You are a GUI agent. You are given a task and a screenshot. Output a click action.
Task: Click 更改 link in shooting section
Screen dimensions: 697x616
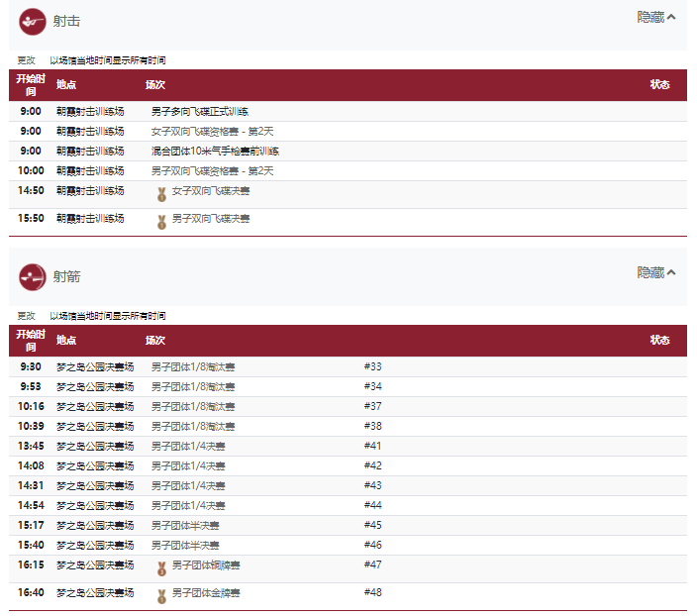coord(26,60)
